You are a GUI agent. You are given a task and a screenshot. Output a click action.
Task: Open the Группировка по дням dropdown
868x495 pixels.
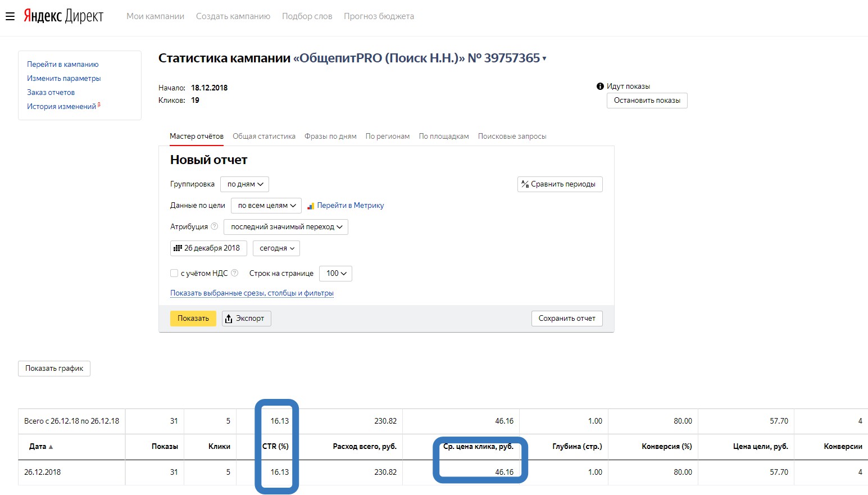[x=245, y=184]
